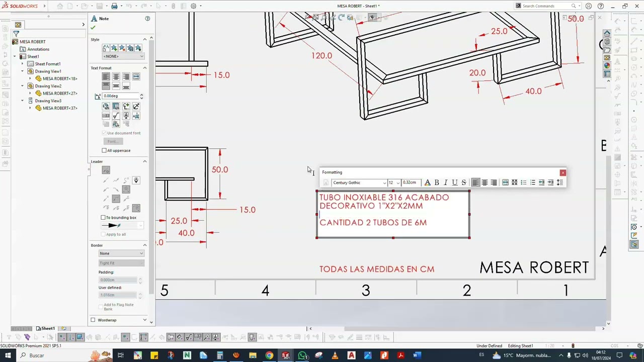This screenshot has height=362, width=644.
Task: Insert datum feature icon in Text Format
Action: 126,116
